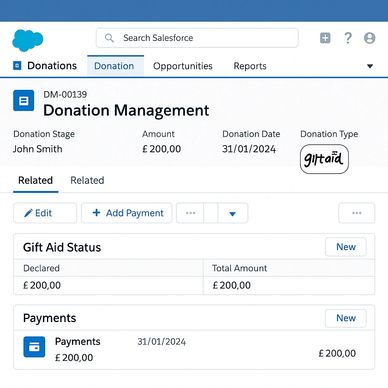388x388 pixels.
Task: Open the Payments record link
Action: point(78,342)
